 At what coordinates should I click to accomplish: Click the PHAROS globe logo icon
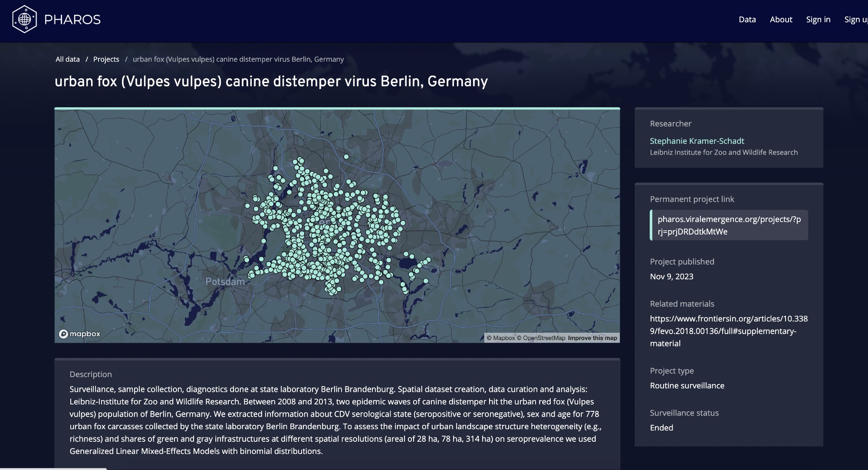pos(25,19)
